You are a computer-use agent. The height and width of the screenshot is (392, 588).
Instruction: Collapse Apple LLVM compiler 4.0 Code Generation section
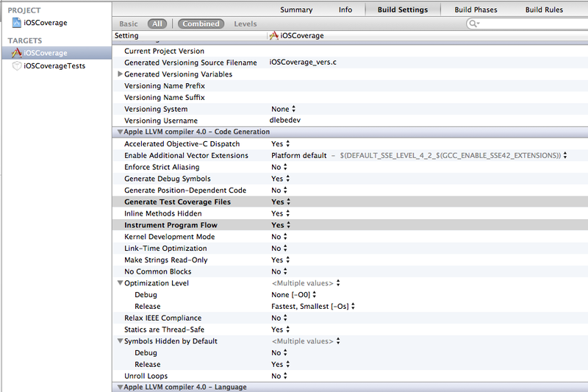click(x=120, y=132)
